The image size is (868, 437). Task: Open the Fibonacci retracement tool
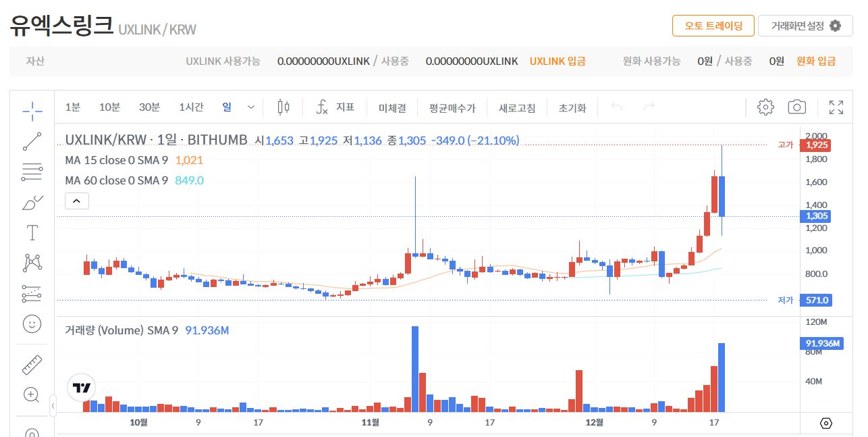click(32, 172)
